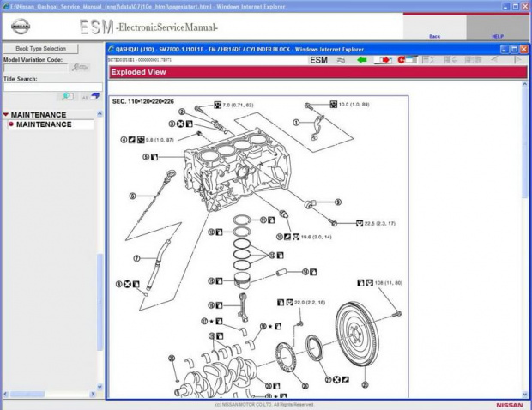532x410 pixels.
Task: Click the title search magnifier icon
Action: [68, 97]
